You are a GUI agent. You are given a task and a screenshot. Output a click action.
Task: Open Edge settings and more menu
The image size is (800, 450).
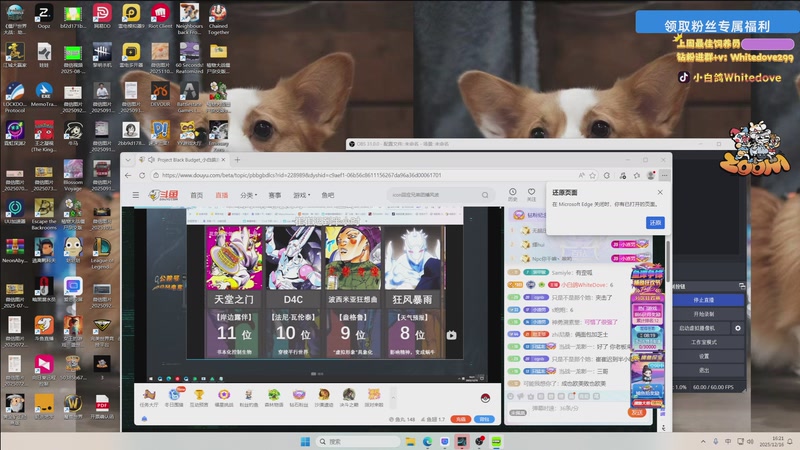[664, 175]
